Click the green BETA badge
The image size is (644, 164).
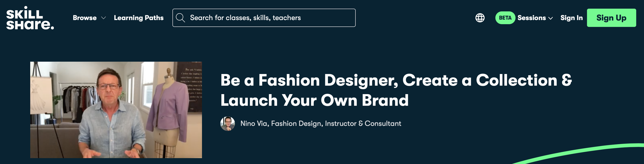click(505, 18)
